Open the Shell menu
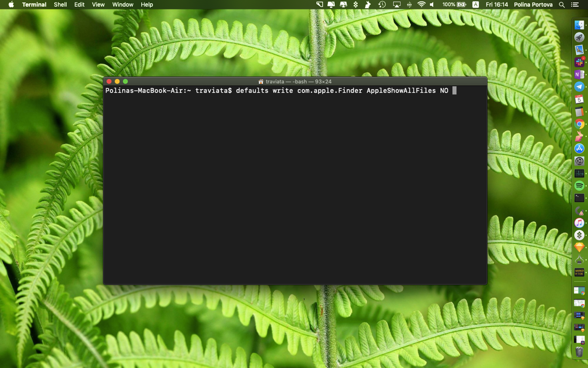This screenshot has height=368, width=588. 60,5
